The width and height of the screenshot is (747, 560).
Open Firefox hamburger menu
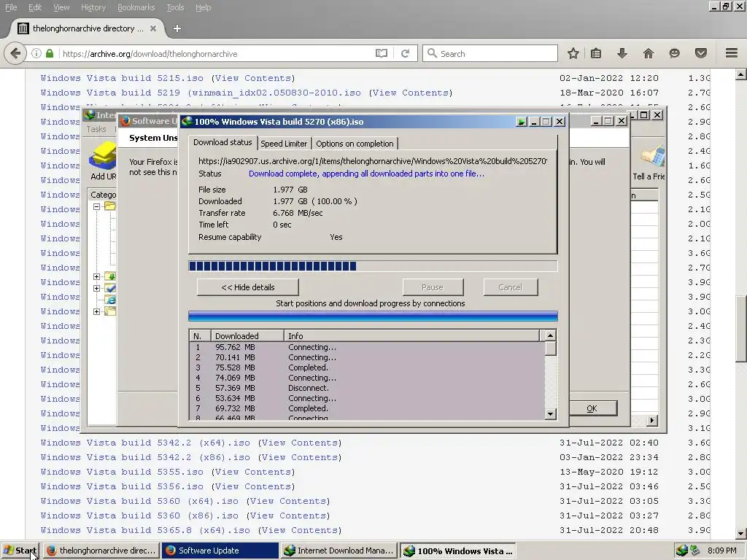pos(732,52)
